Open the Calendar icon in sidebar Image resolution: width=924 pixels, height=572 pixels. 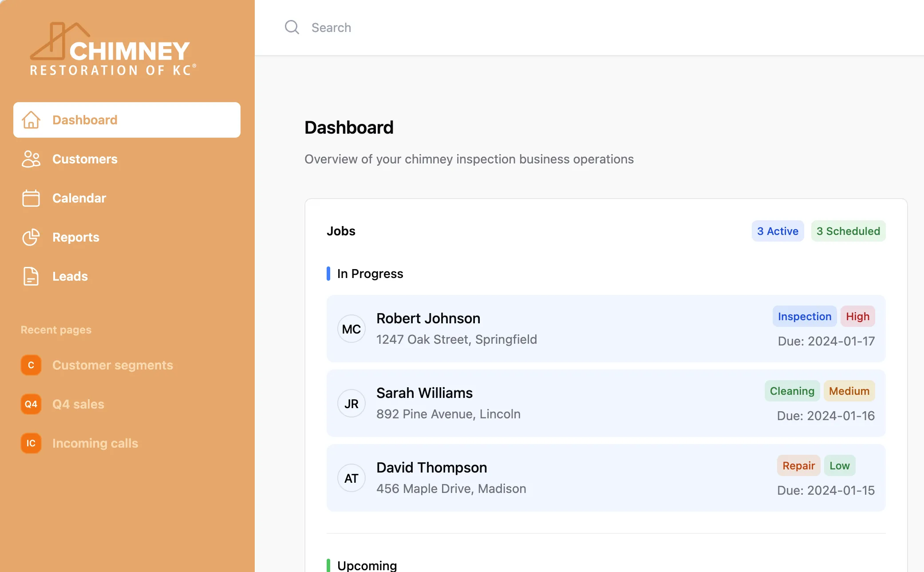pos(30,198)
